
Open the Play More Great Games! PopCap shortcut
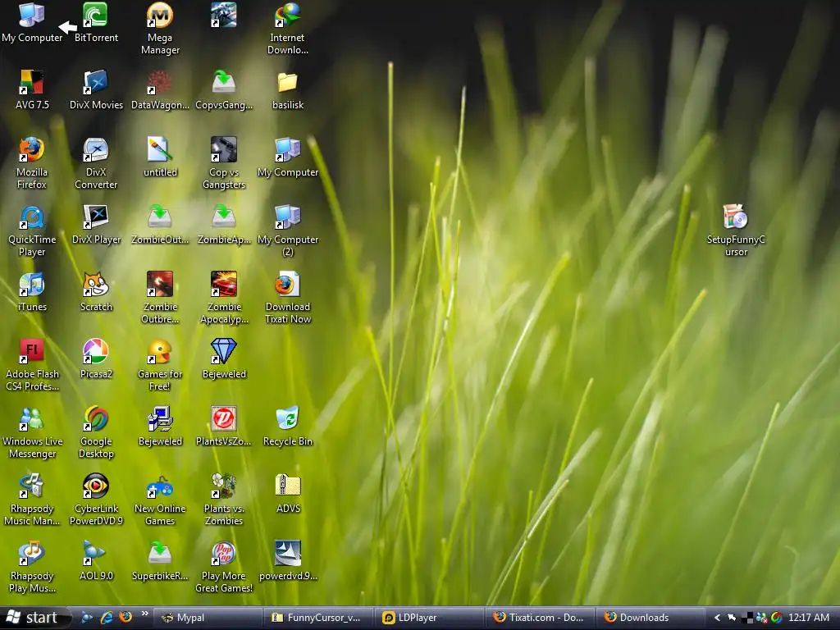coord(224,567)
